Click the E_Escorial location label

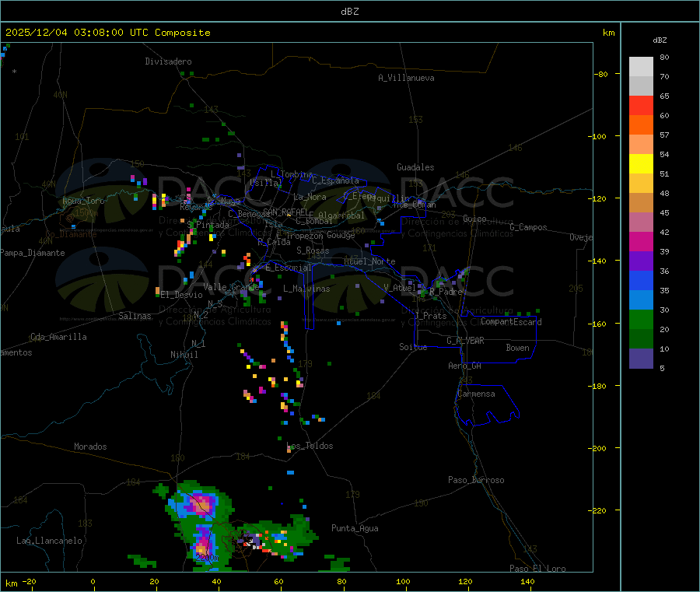[289, 268]
